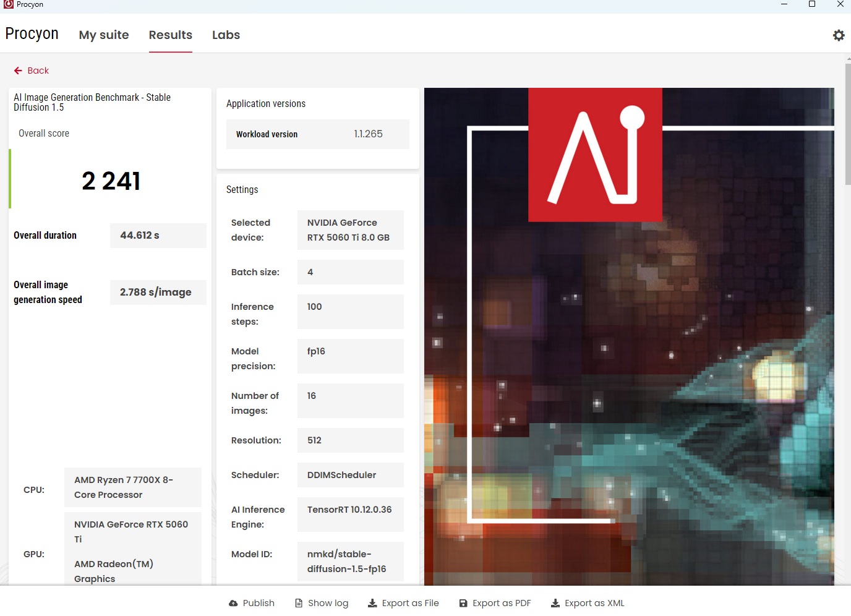Open the Results tab
This screenshot has width=851, height=616.
tap(171, 35)
